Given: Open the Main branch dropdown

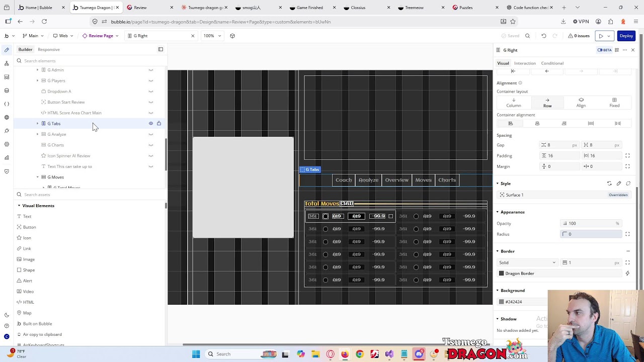Looking at the screenshot, I should (x=33, y=36).
